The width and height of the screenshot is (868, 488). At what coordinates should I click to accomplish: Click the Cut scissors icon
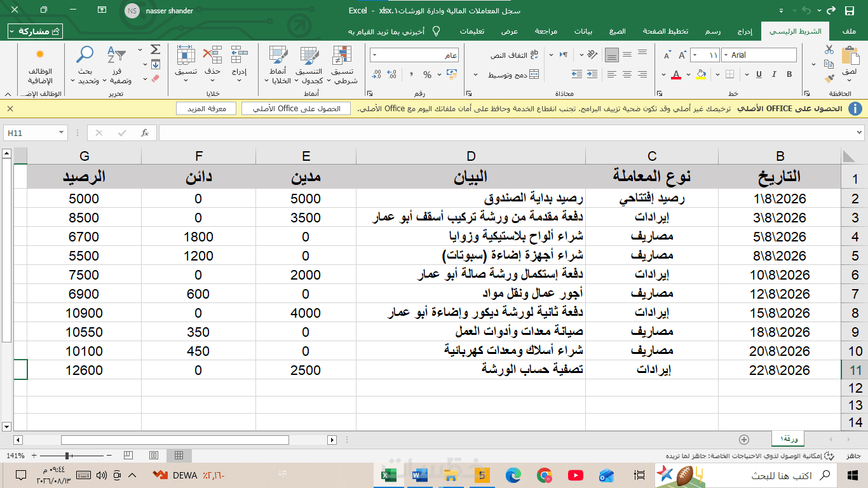click(829, 50)
